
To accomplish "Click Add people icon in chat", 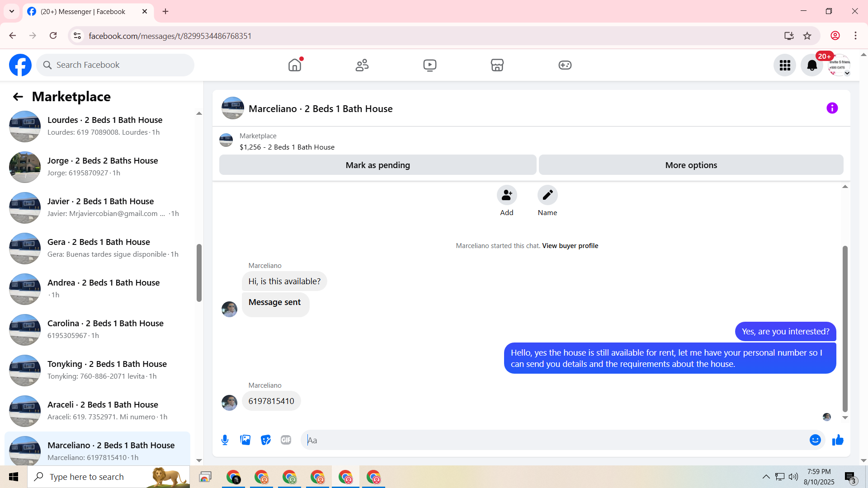I will pyautogui.click(x=506, y=195).
